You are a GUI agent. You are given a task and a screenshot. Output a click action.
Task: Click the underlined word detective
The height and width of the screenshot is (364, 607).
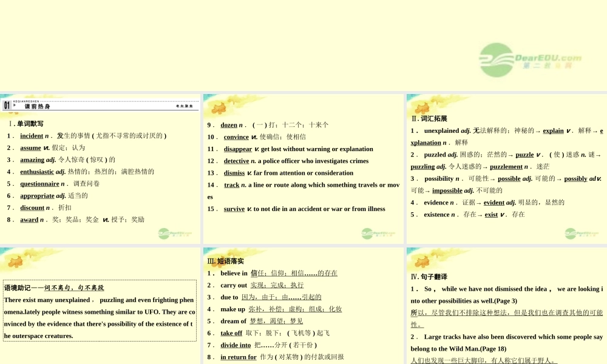point(236,161)
